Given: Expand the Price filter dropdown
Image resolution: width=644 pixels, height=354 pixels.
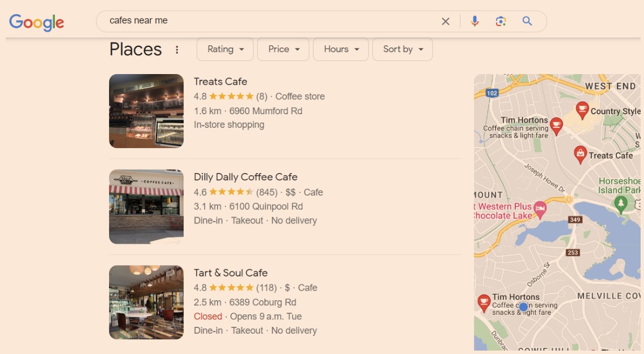Looking at the screenshot, I should 283,49.
